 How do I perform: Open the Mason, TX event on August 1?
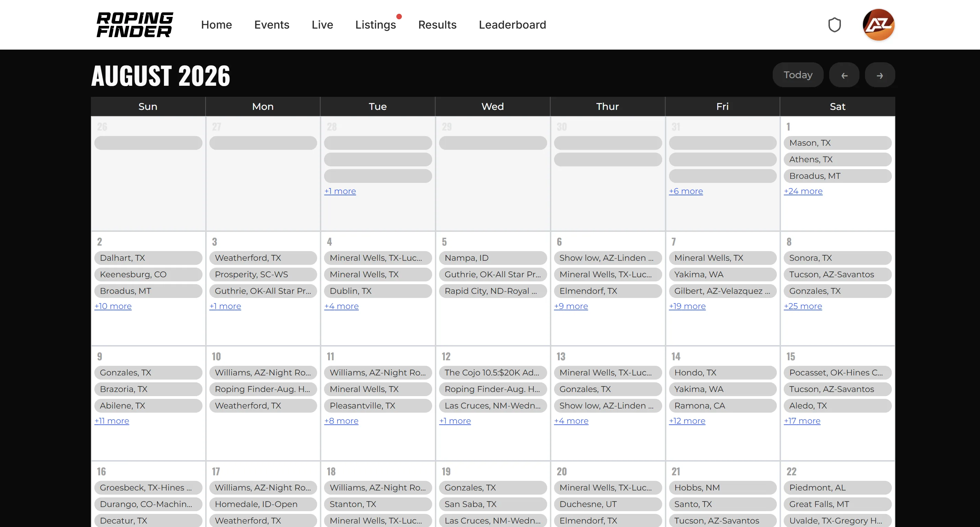pos(837,143)
